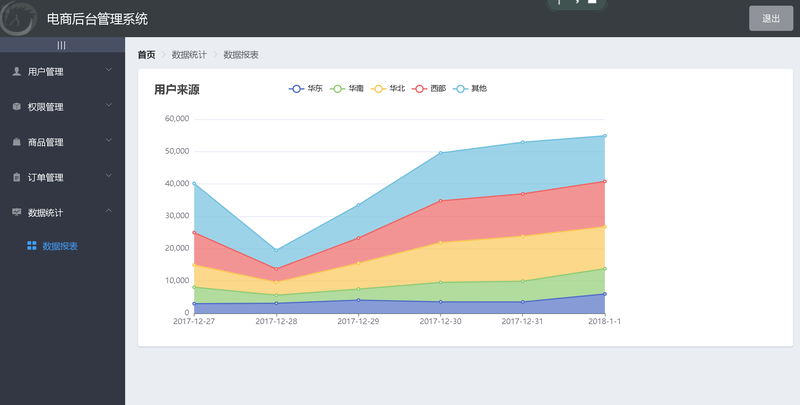
Task: Click the user management person icon
Action: click(x=16, y=71)
